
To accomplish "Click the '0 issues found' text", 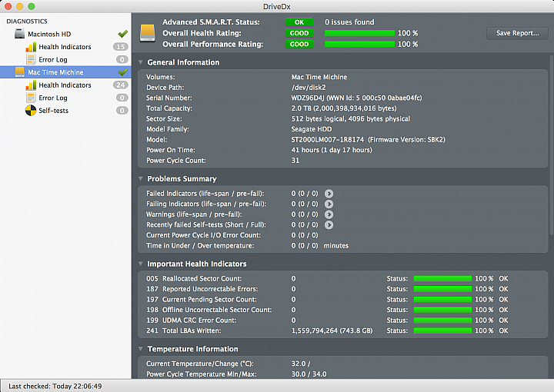I will point(349,22).
